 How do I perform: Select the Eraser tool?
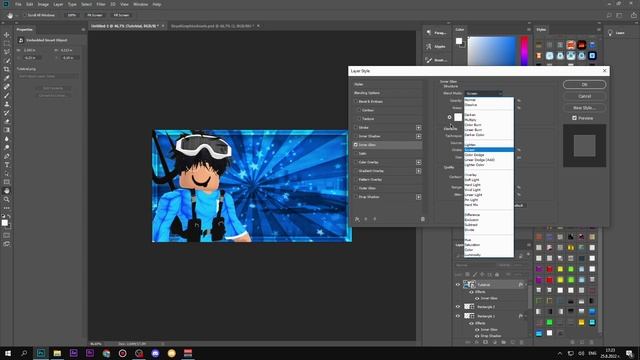(7, 121)
